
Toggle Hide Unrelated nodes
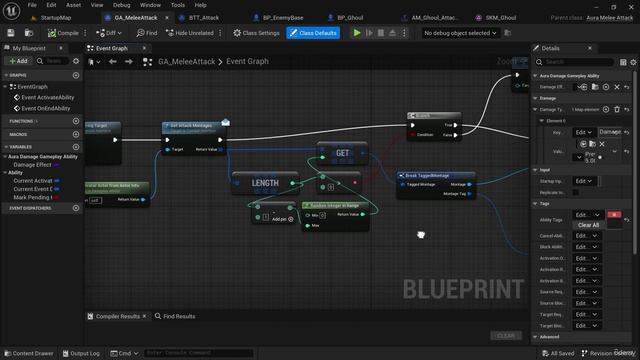click(190, 33)
